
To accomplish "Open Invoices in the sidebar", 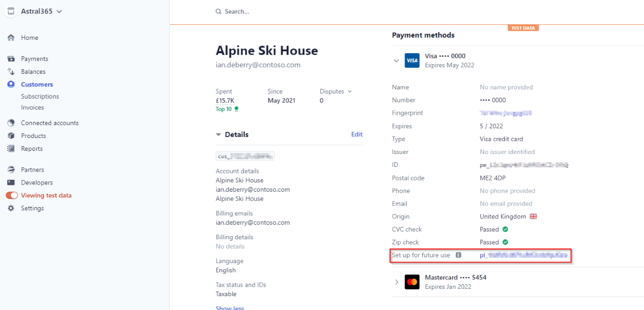I will click(32, 107).
